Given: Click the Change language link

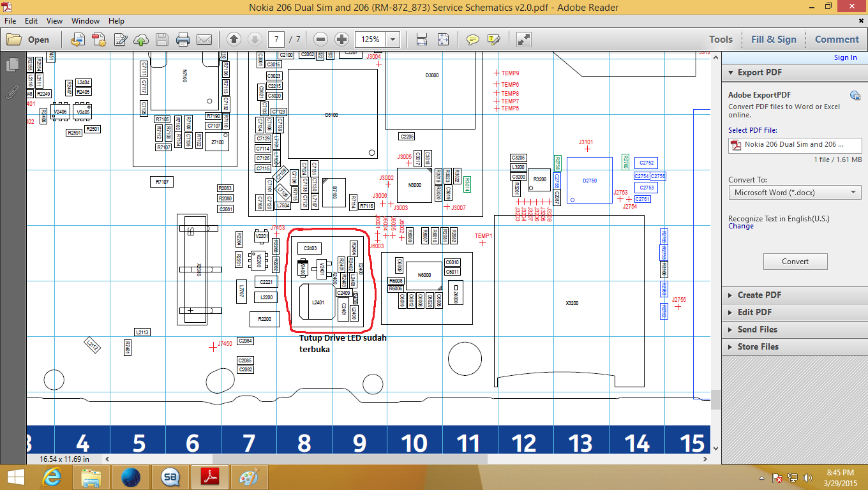Looking at the screenshot, I should [x=741, y=226].
